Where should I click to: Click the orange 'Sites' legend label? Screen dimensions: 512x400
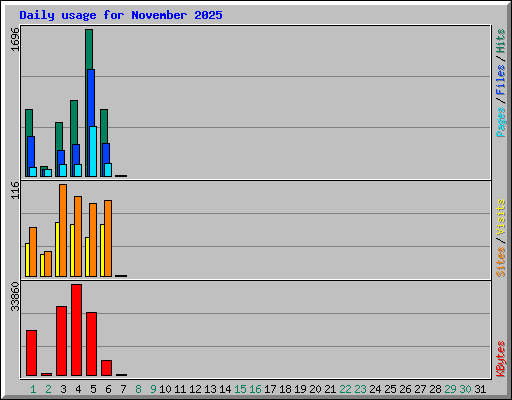[x=501, y=262]
